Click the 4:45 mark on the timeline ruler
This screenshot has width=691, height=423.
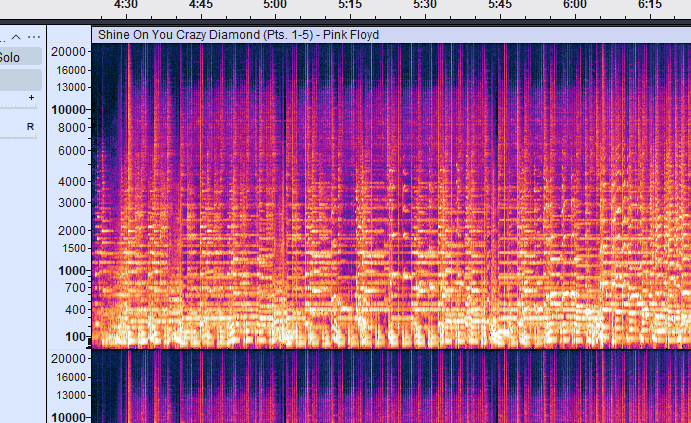(201, 5)
